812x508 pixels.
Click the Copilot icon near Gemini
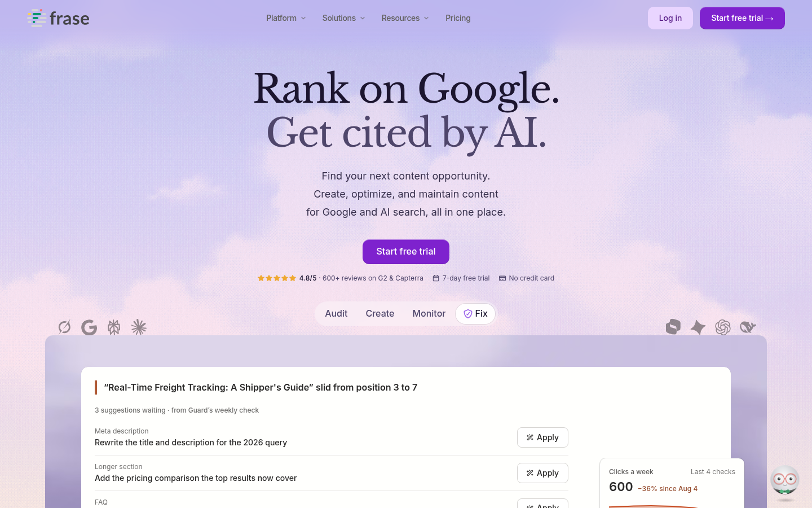673,327
